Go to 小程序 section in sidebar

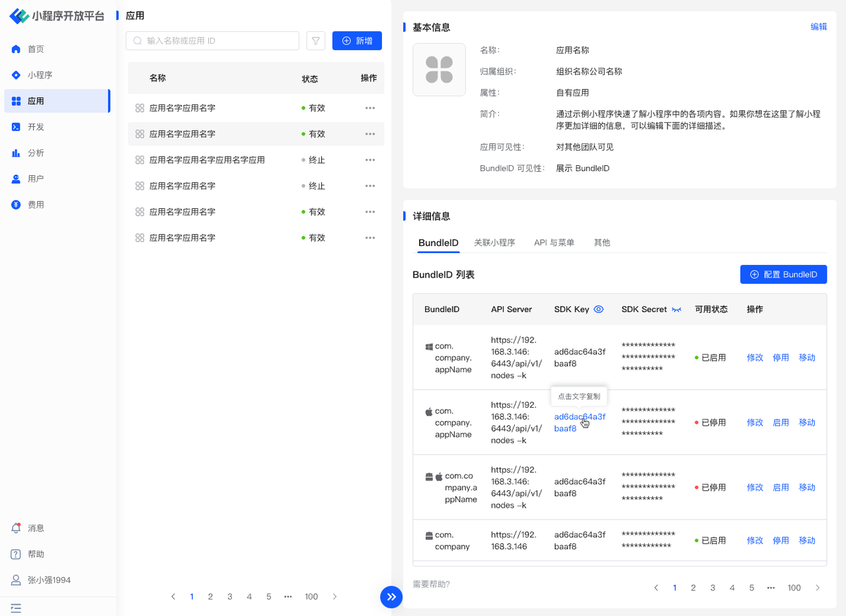tap(40, 75)
